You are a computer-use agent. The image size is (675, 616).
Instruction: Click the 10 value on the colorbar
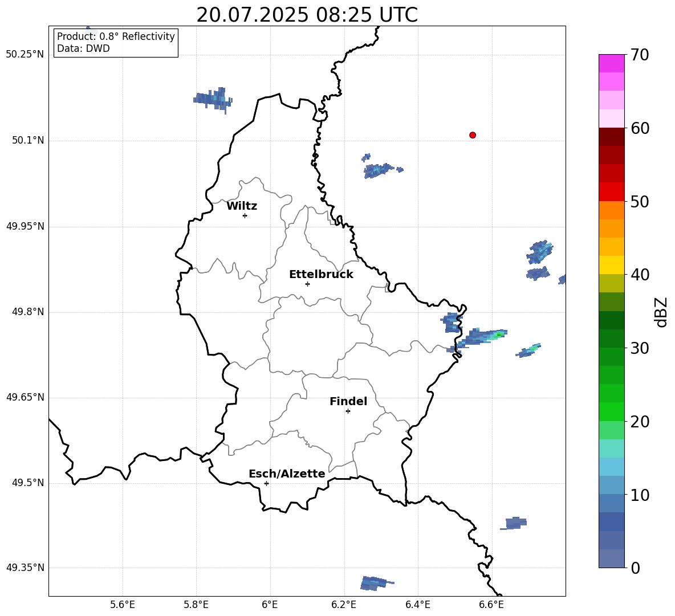pyautogui.click(x=640, y=495)
